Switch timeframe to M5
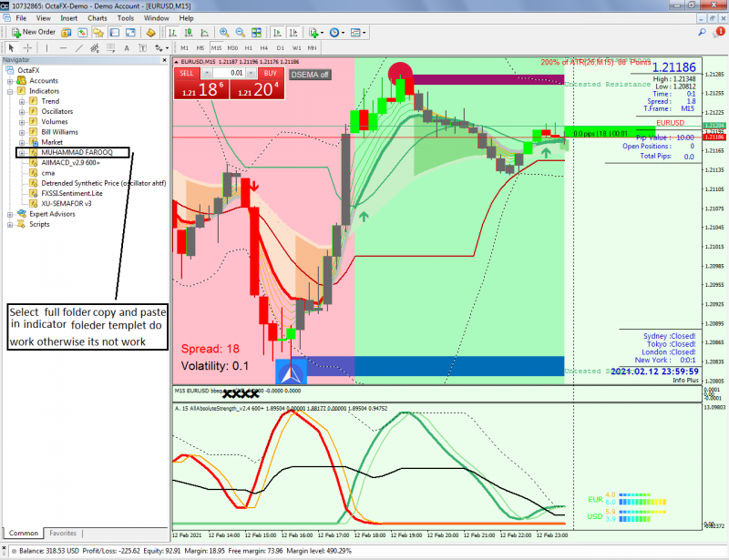The image size is (729, 560). [x=200, y=48]
